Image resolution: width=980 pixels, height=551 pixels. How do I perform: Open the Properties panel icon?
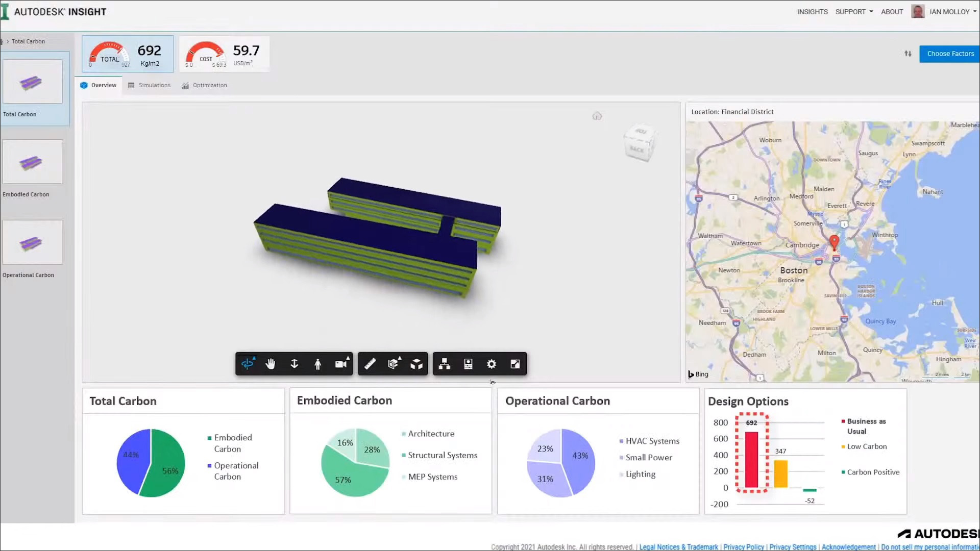[x=468, y=364]
